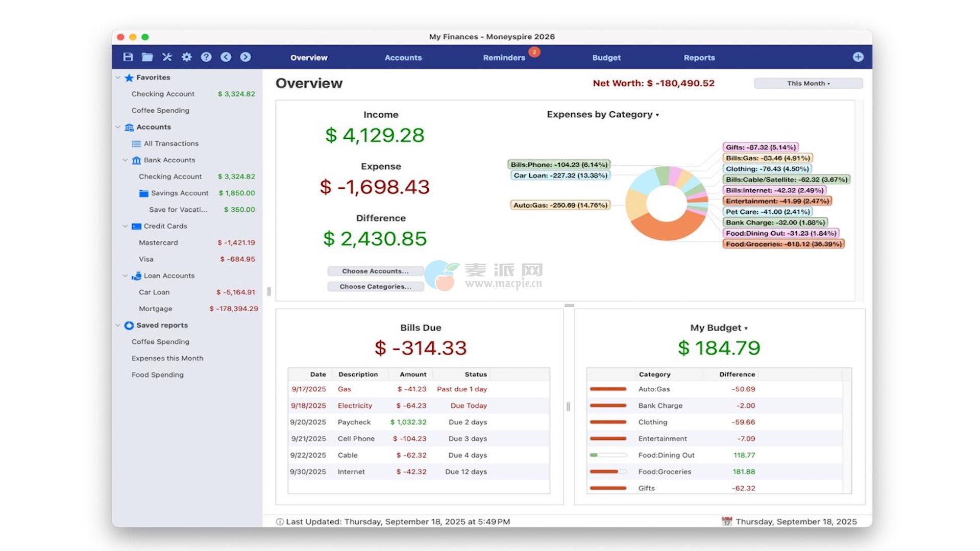Switch to the Budget tab
The image size is (980, 551).
point(606,58)
